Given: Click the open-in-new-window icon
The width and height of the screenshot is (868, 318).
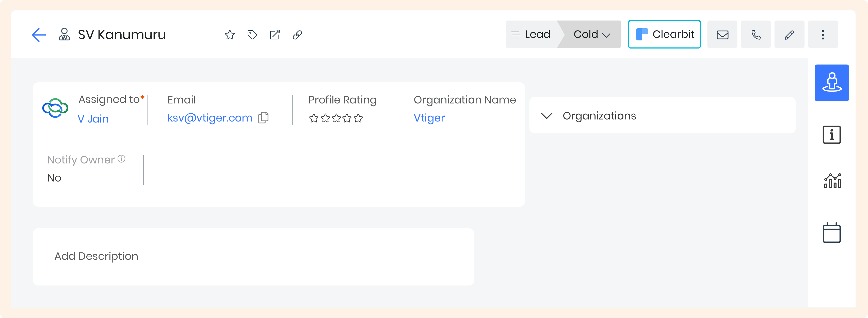Looking at the screenshot, I should (x=275, y=35).
